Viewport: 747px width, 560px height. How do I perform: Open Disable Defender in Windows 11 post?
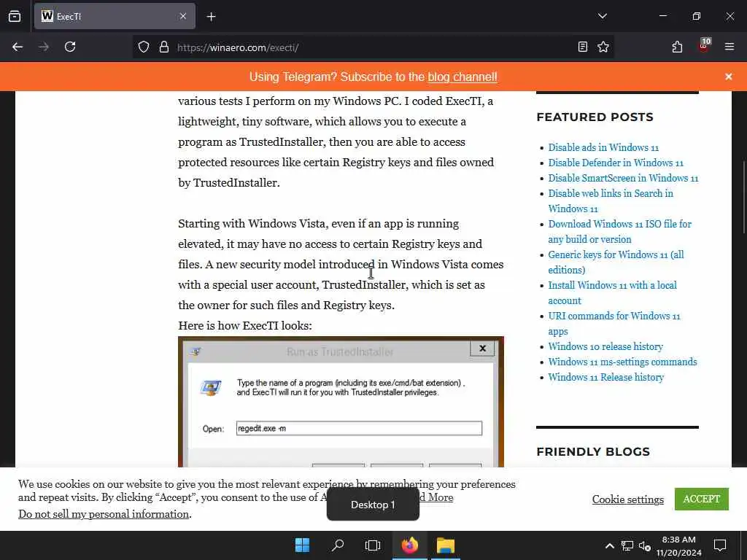(616, 163)
